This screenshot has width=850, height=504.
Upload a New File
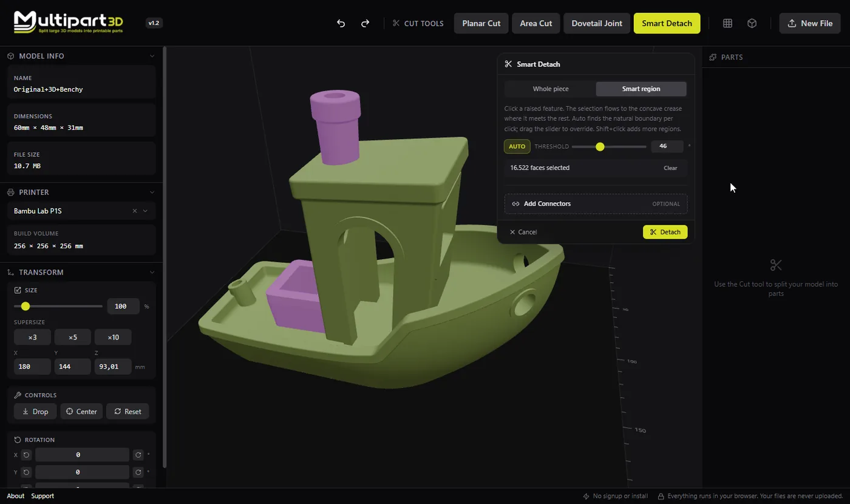tap(810, 24)
